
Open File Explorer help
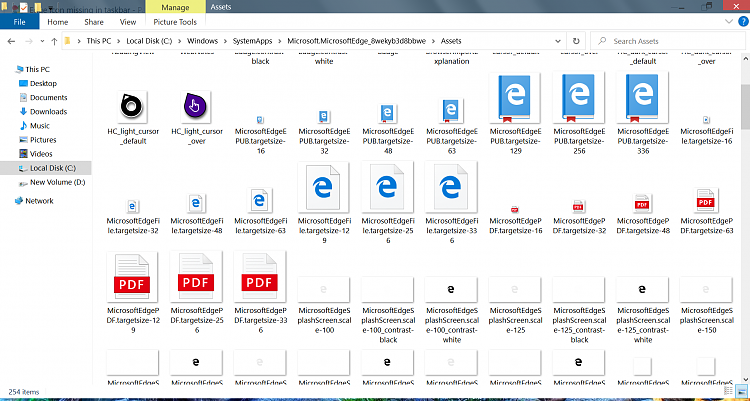click(742, 22)
